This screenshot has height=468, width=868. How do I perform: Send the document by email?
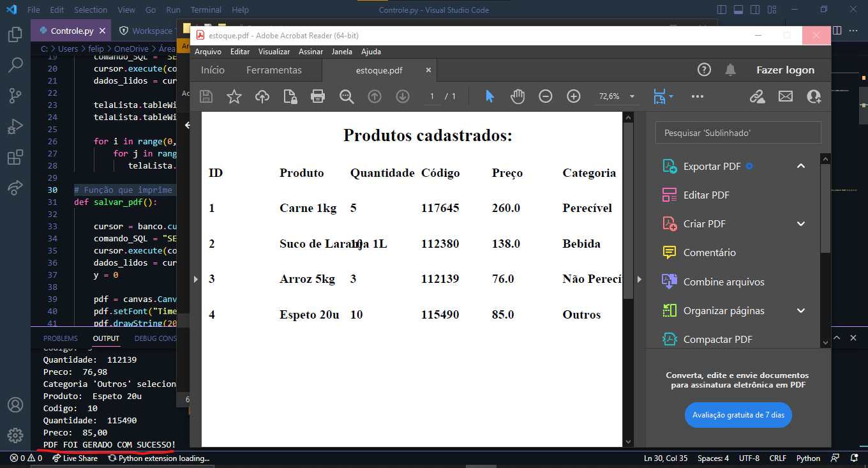(785, 96)
